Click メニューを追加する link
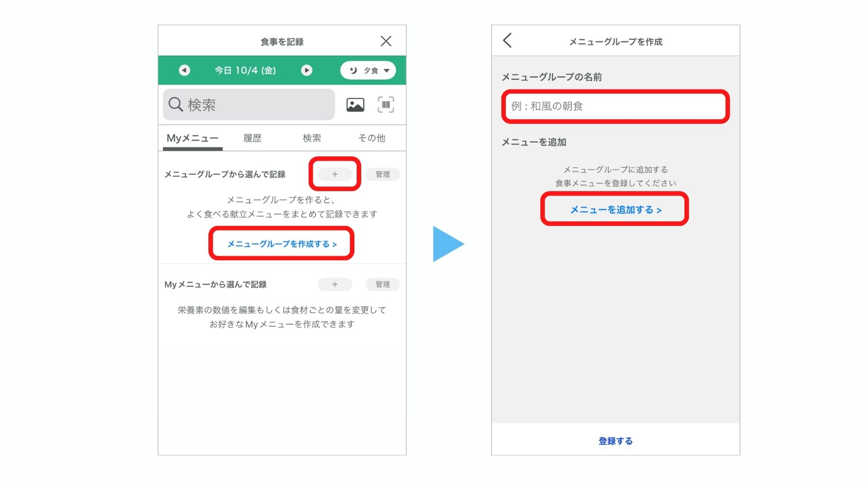 tap(615, 210)
